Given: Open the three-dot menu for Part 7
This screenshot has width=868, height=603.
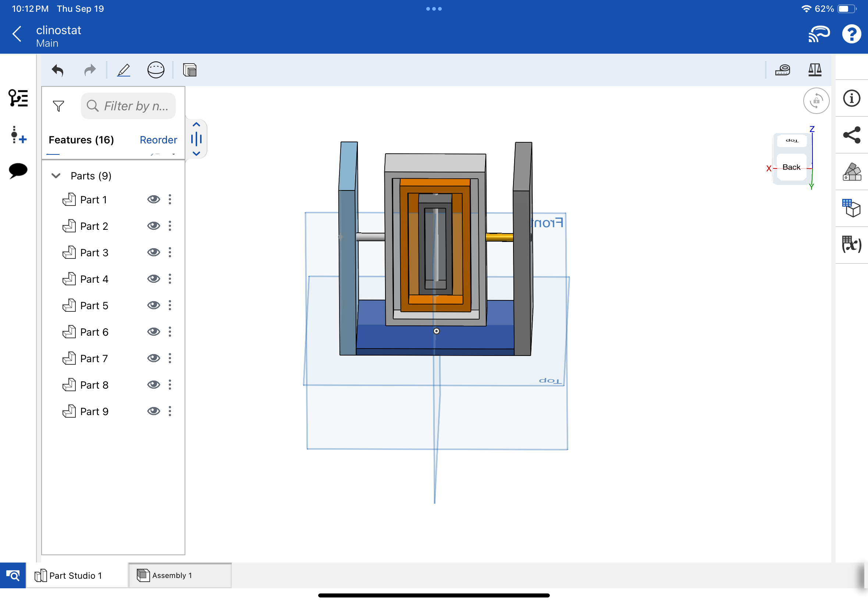Looking at the screenshot, I should [170, 358].
